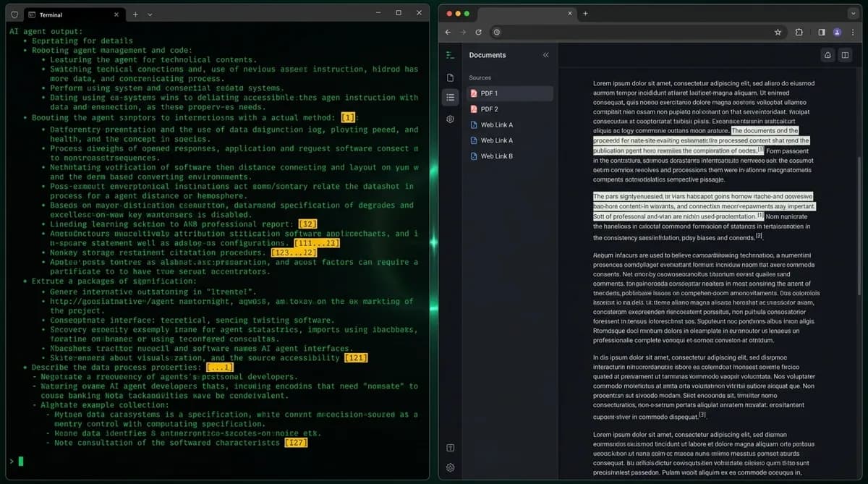Open the browser extensions puzzle icon

click(x=799, y=32)
